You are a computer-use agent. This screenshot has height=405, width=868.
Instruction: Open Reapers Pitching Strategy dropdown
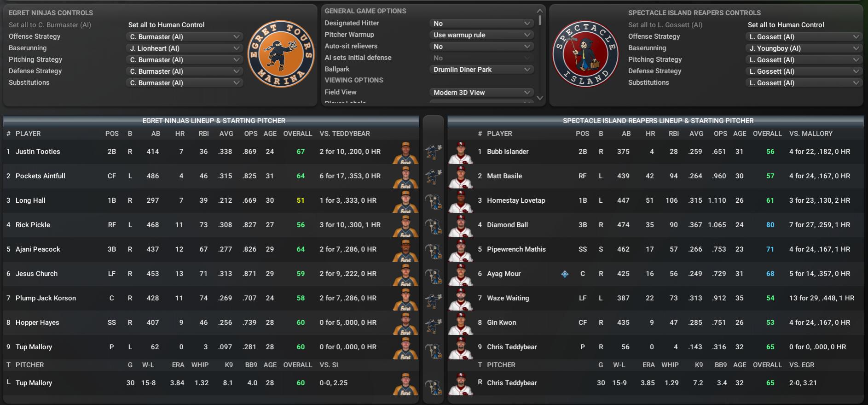point(804,60)
